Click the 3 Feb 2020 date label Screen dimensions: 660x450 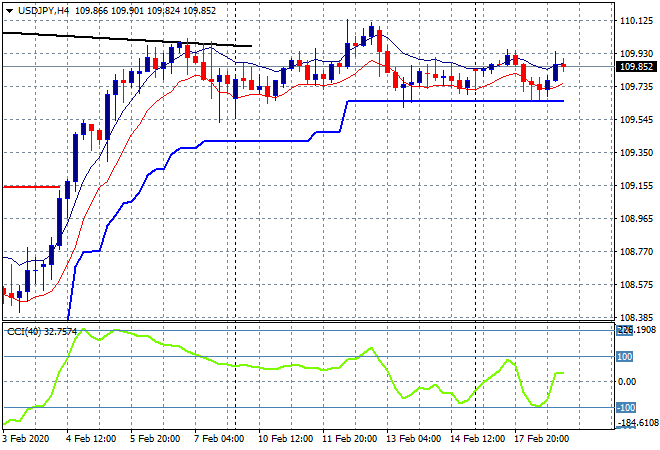pyautogui.click(x=26, y=439)
